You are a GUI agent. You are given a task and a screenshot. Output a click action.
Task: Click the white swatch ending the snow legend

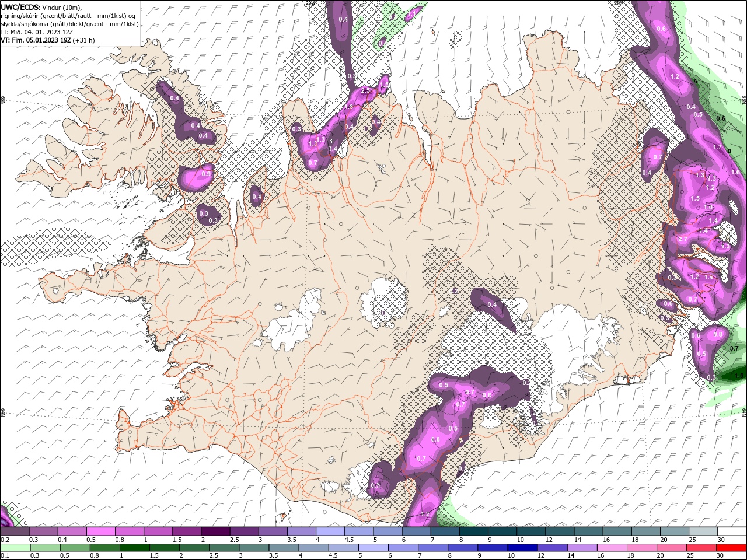(x=732, y=531)
